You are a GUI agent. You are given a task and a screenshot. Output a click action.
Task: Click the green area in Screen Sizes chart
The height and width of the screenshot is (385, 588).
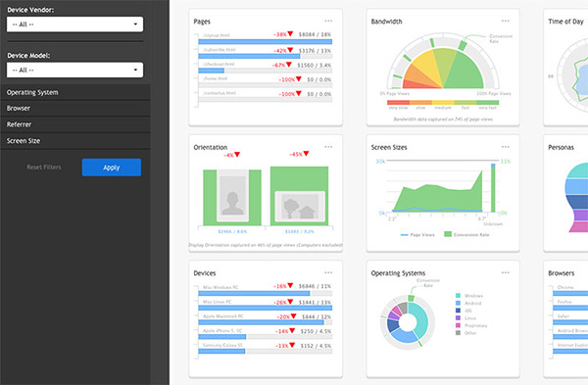point(439,197)
